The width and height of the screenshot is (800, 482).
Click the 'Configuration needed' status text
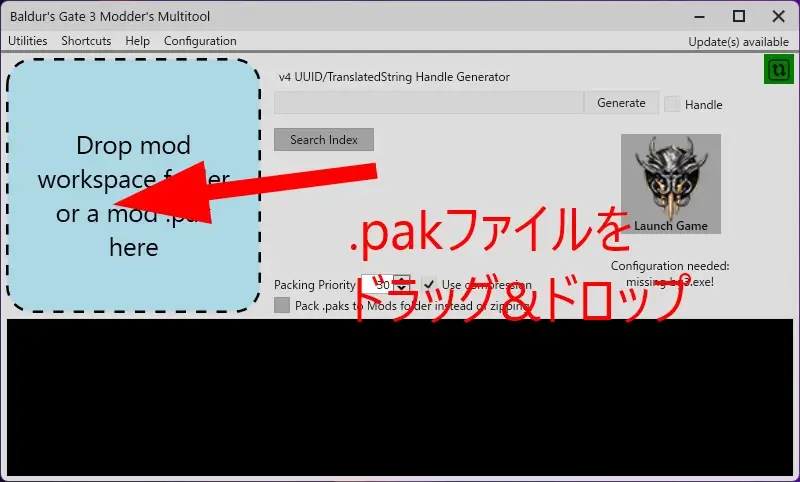[670, 274]
